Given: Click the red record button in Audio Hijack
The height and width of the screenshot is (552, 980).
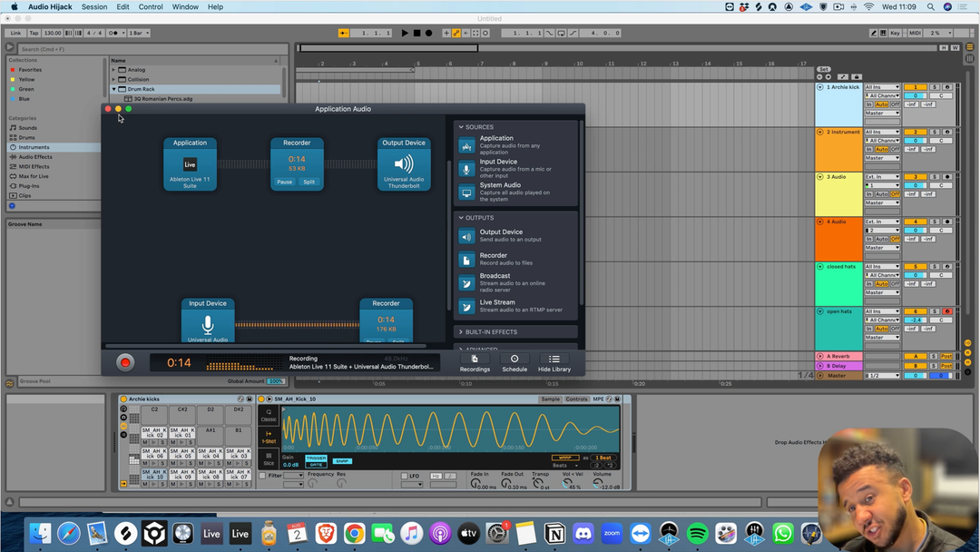Looking at the screenshot, I should (125, 362).
